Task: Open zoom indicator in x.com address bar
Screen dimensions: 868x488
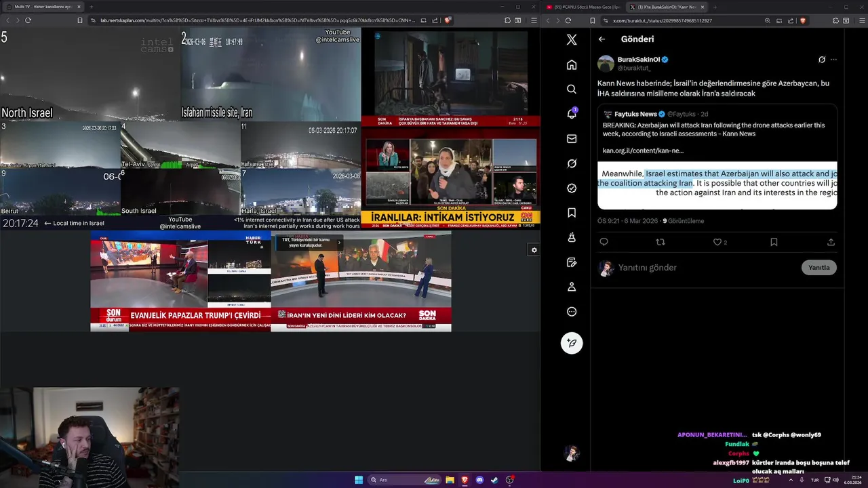Action: (x=768, y=20)
